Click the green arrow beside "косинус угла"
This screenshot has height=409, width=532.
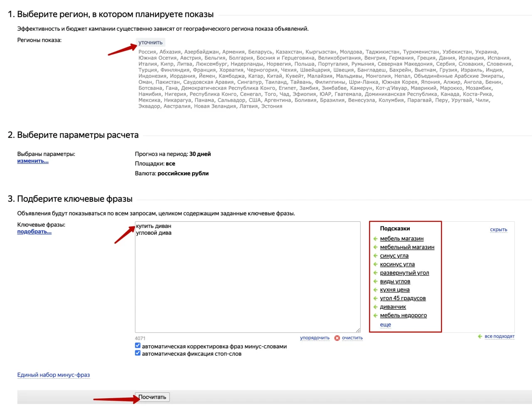click(375, 264)
